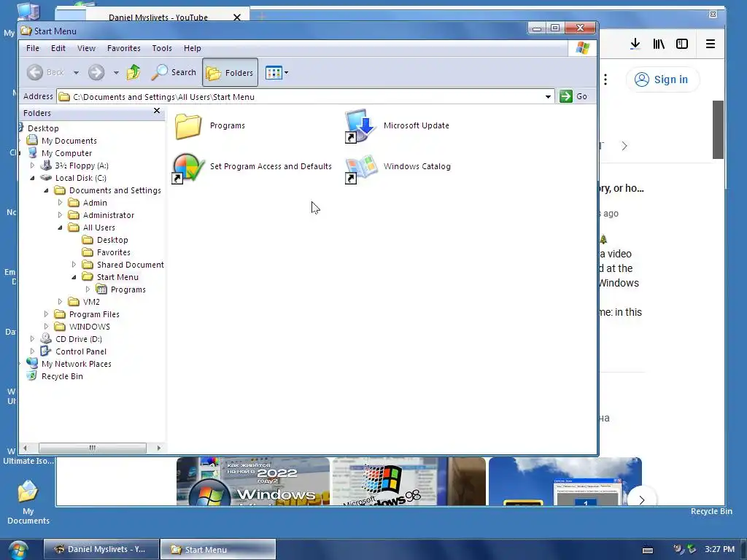Screen dimensions: 747x560
Task: Open the browser hamburger menu icon
Action: tap(711, 44)
